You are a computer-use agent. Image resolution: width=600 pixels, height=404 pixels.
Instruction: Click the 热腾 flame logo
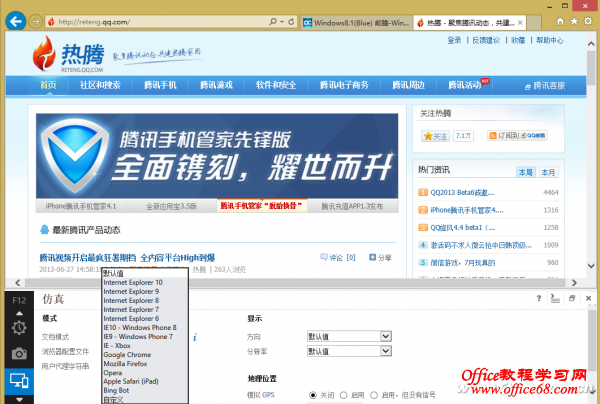point(44,53)
